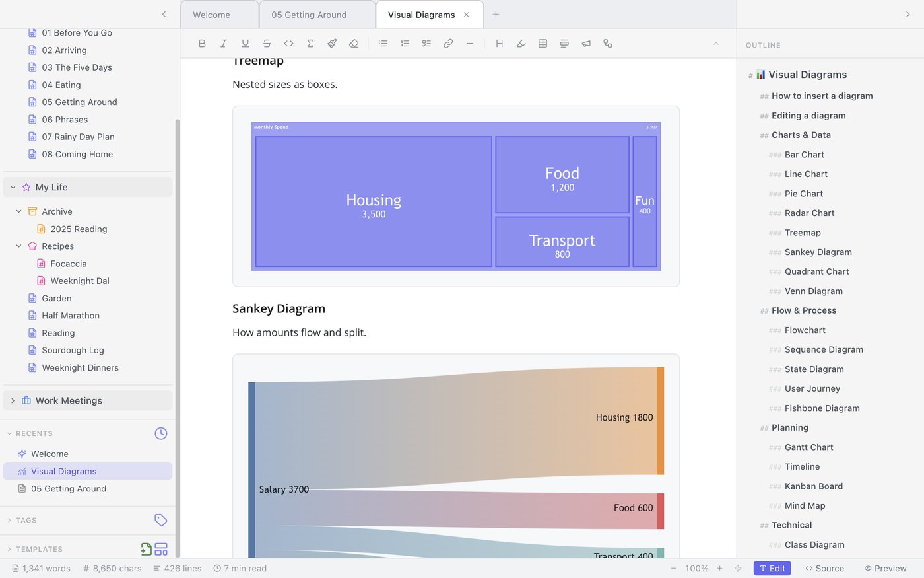Viewport: 924px width, 578px height.
Task: Zoom out with the minus button
Action: tap(673, 568)
